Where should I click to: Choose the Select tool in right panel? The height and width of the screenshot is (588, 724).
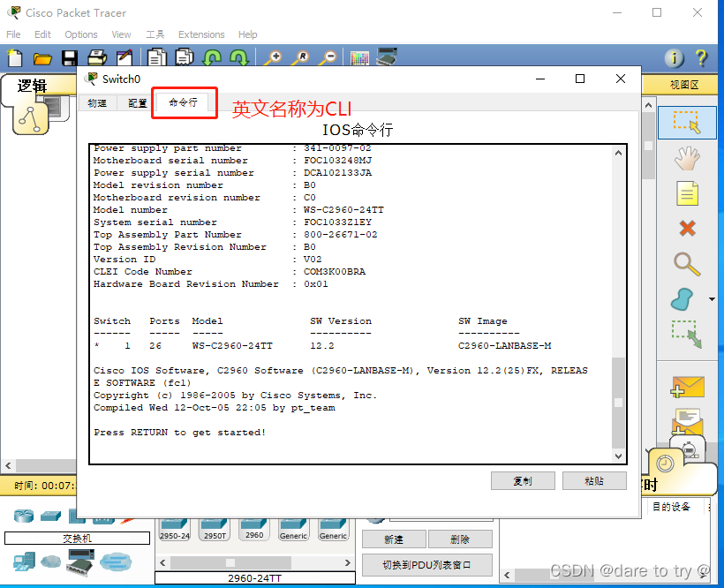[687, 123]
